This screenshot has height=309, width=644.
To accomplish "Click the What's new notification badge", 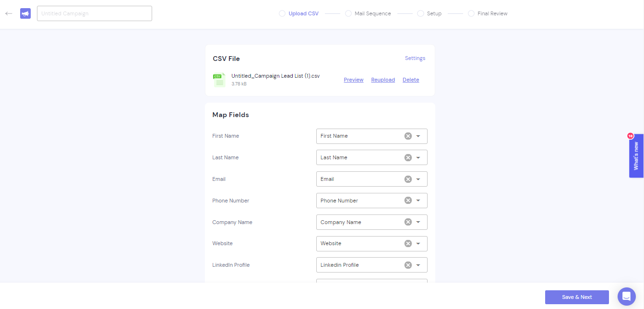I will 630,136.
